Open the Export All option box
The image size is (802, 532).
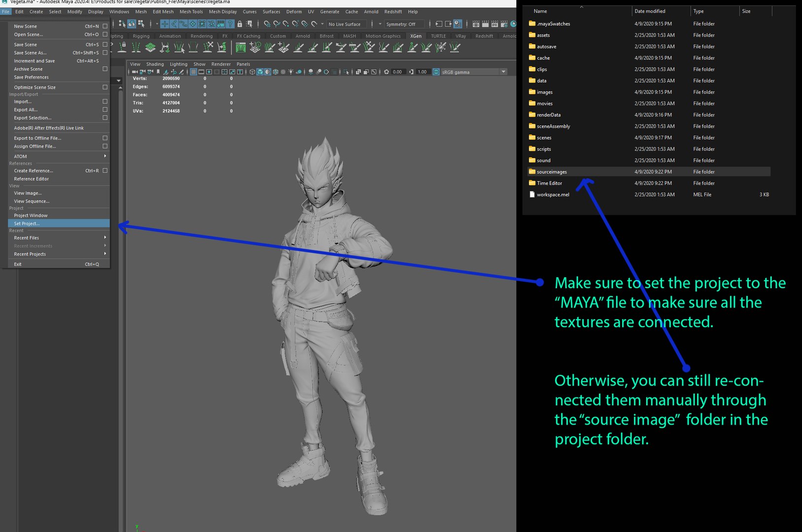(105, 110)
